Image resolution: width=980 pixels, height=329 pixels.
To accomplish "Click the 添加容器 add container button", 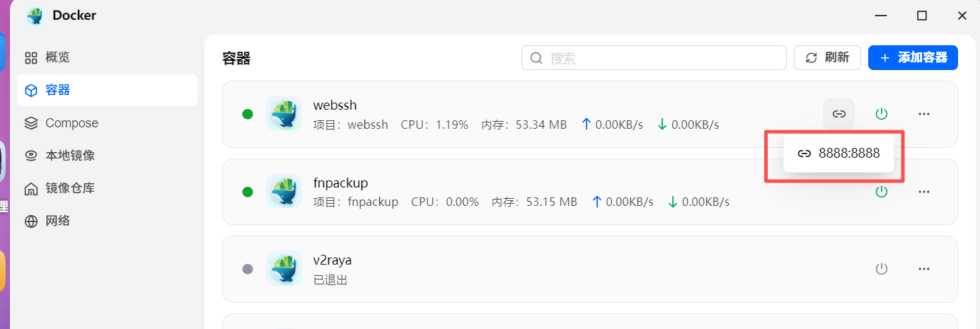I will coord(913,58).
